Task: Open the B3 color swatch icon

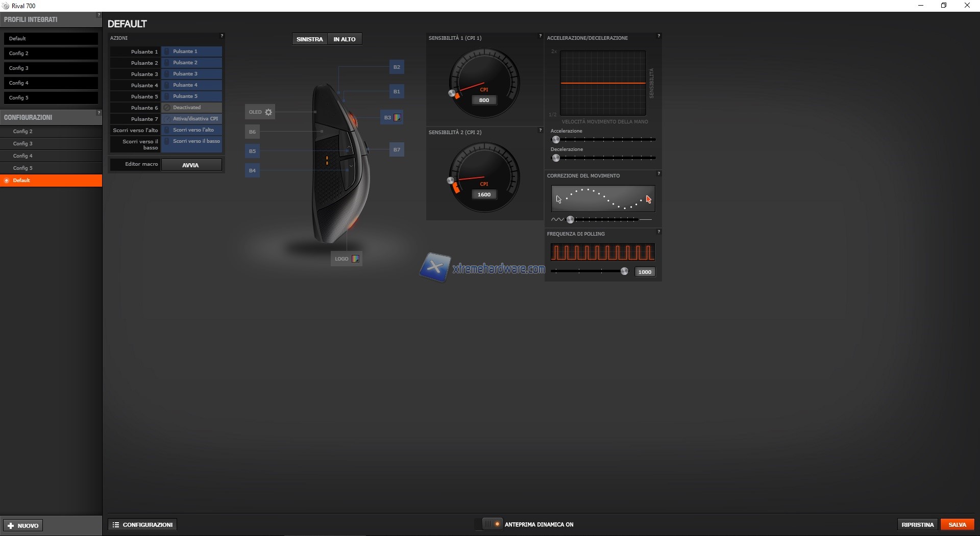Action: point(397,118)
